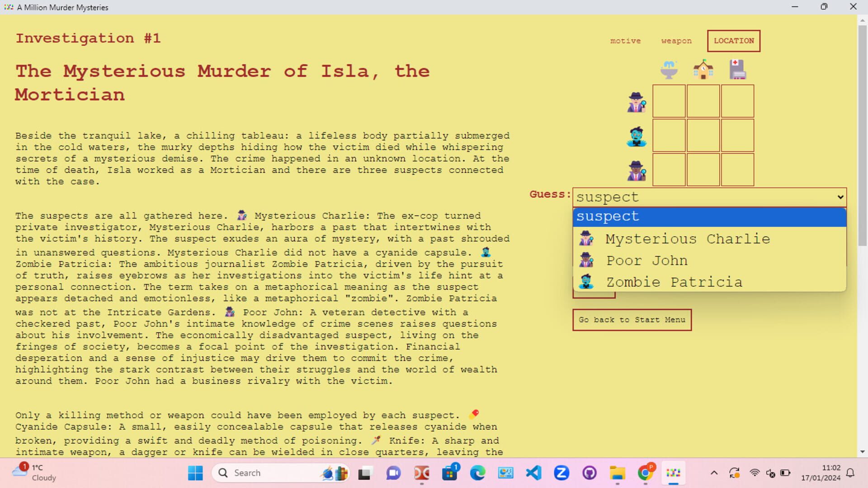Toggle the top-left grid cell for Mysterious Charlie

coord(669,101)
